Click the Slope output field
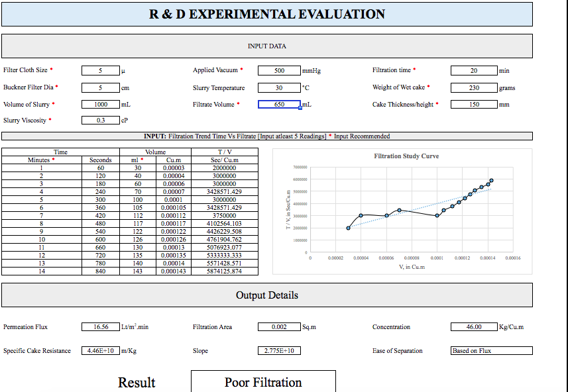 (x=279, y=350)
